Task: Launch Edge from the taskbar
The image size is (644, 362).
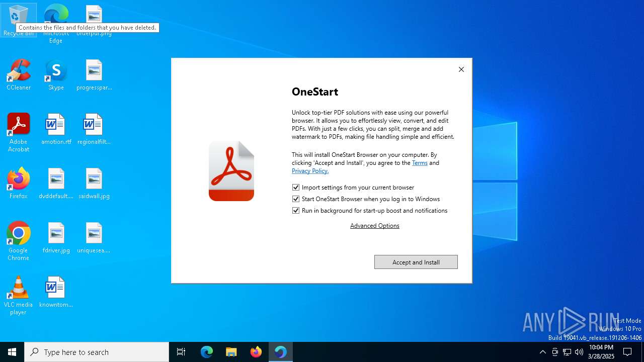Action: pos(207,352)
